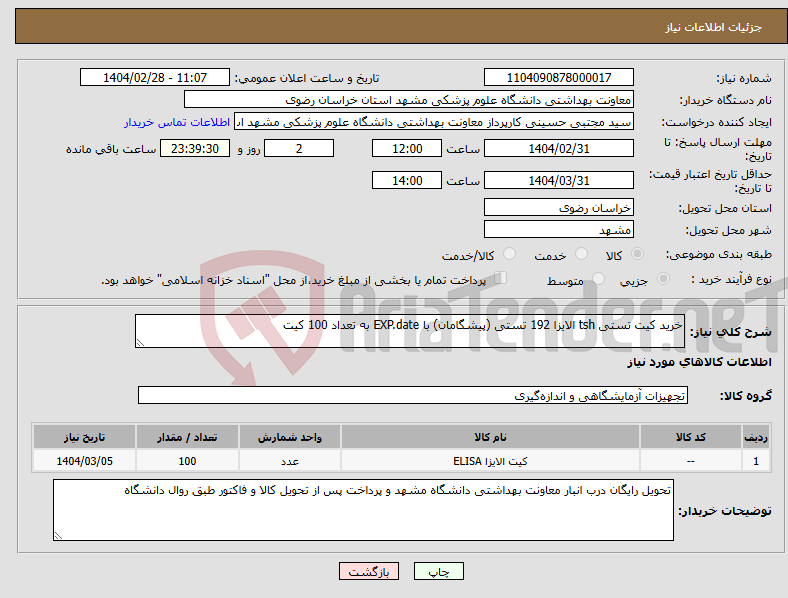Select the کالا radio button
The image size is (788, 598).
[x=637, y=254]
